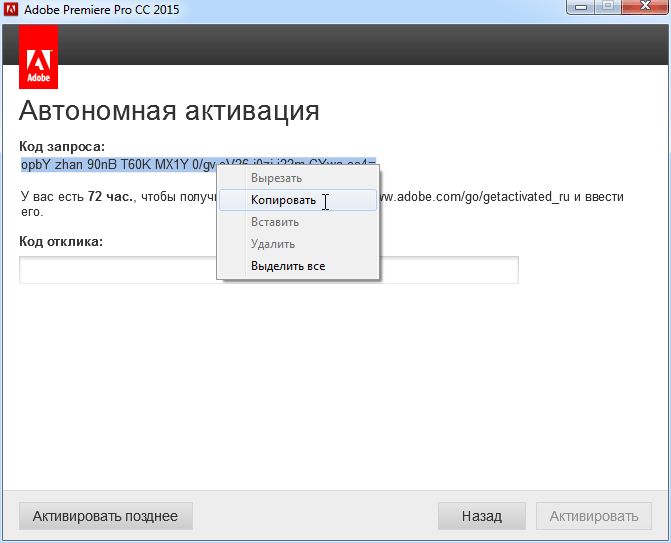Click the 72 час. bold text
The width and height of the screenshot is (671, 543).
[x=111, y=196]
